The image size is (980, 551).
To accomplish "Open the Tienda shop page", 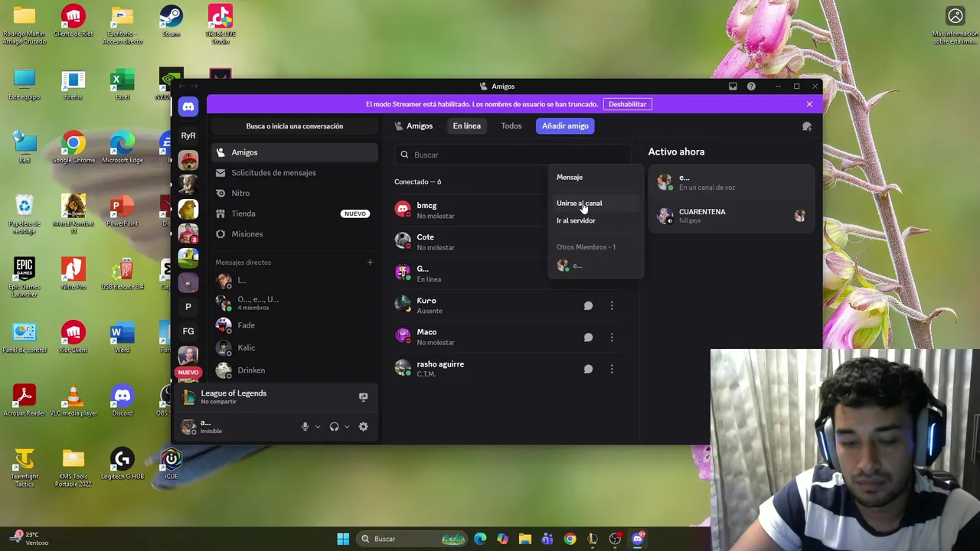I will point(294,214).
